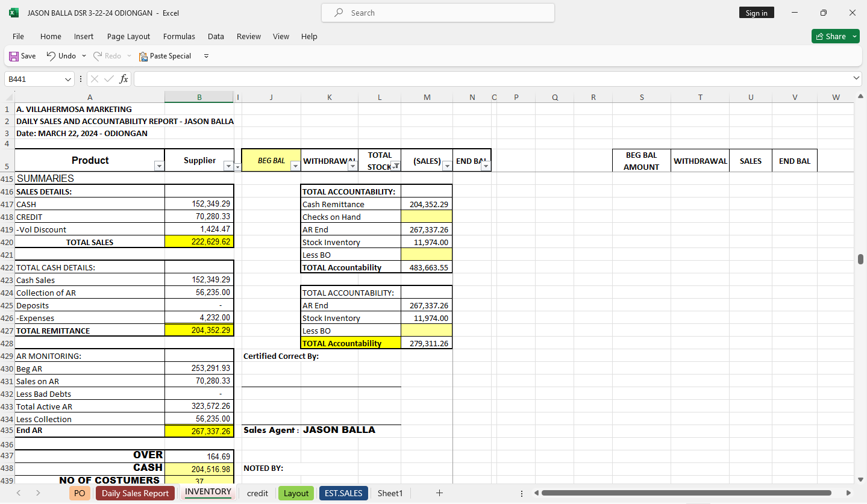
Task: Select the INVENTORY sheet tab
Action: click(x=208, y=492)
